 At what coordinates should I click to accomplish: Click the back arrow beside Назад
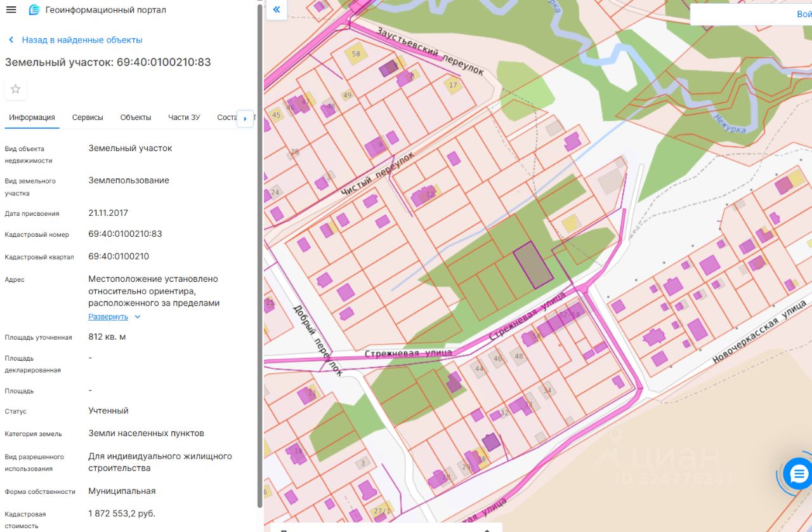click(11, 40)
